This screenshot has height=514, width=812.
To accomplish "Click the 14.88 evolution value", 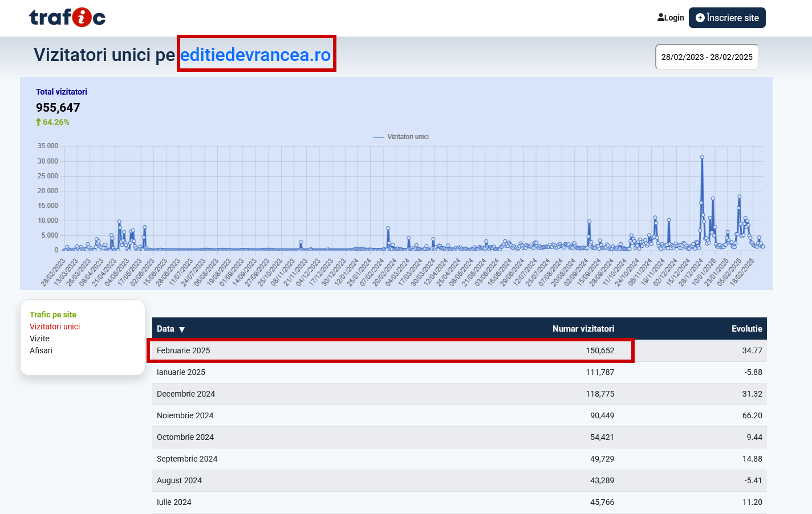I will pyautogui.click(x=752, y=459).
